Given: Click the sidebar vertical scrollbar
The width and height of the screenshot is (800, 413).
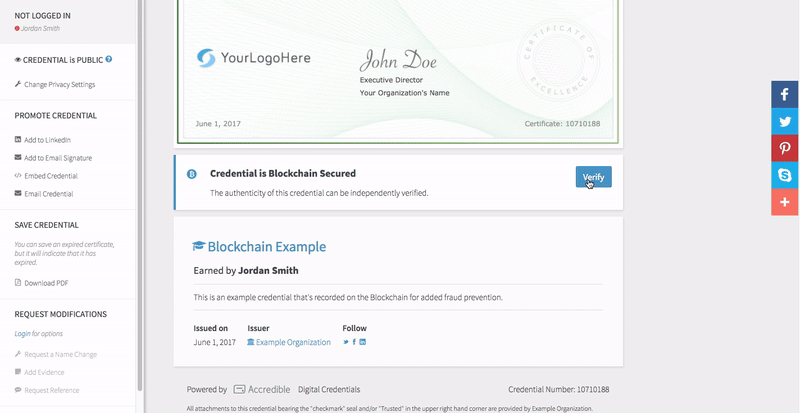Looking at the screenshot, I should pyautogui.click(x=139, y=200).
